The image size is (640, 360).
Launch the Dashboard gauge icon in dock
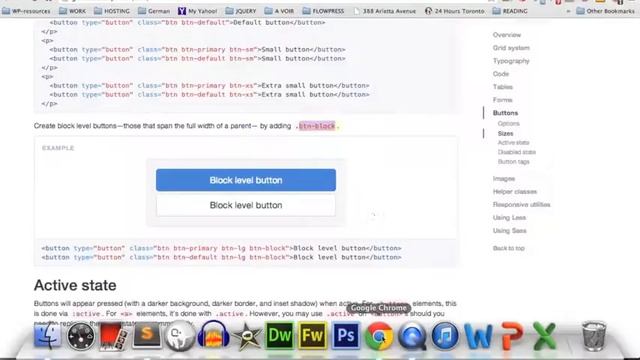(x=80, y=336)
